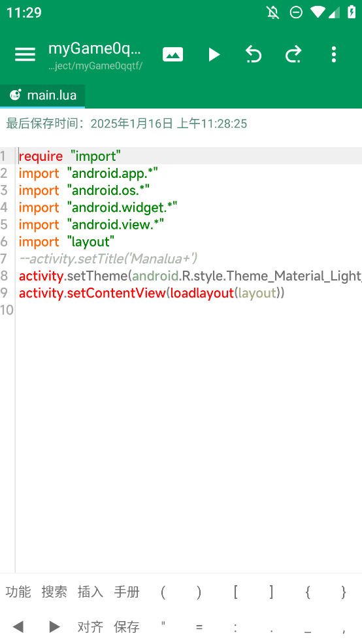Run the project with the play icon
Image resolution: width=362 pixels, height=644 pixels.
point(214,54)
